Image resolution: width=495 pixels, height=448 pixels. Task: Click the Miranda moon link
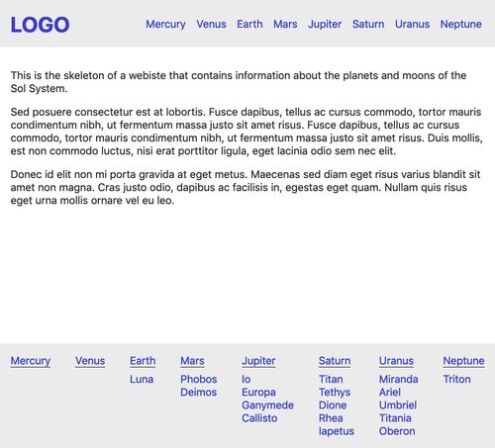coord(399,379)
